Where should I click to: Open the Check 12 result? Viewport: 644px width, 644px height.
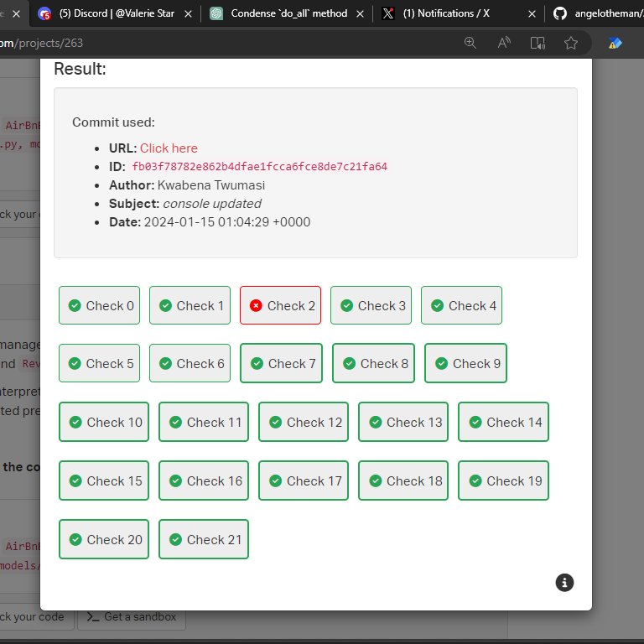(x=304, y=422)
